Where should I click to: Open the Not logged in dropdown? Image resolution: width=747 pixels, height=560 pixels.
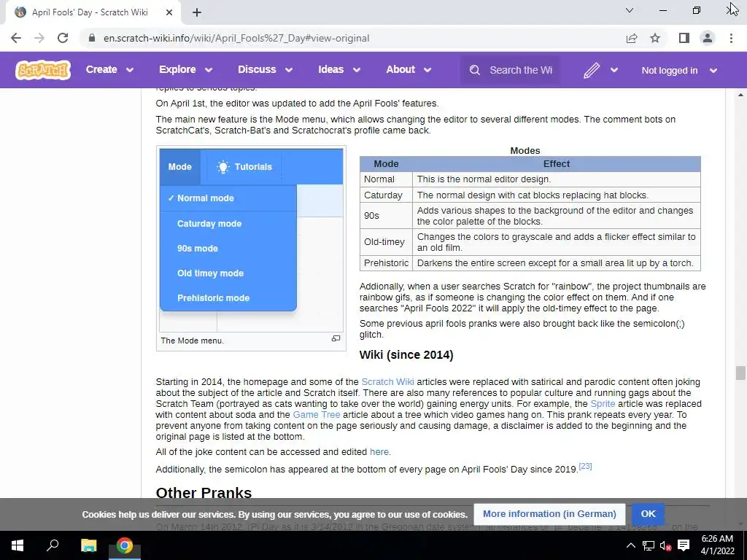(679, 71)
